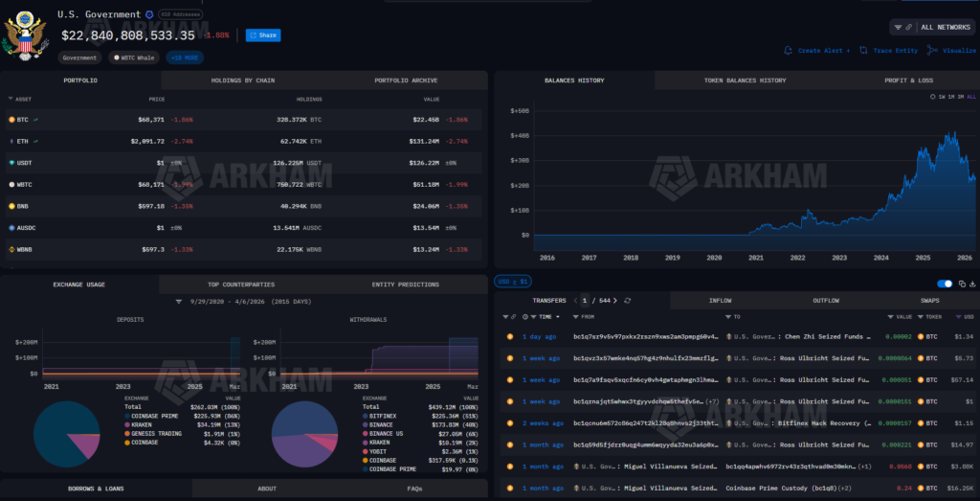Screen dimensions: 980x501
Task: Click the circle icon beside the 1W chart range
Action: [933, 97]
